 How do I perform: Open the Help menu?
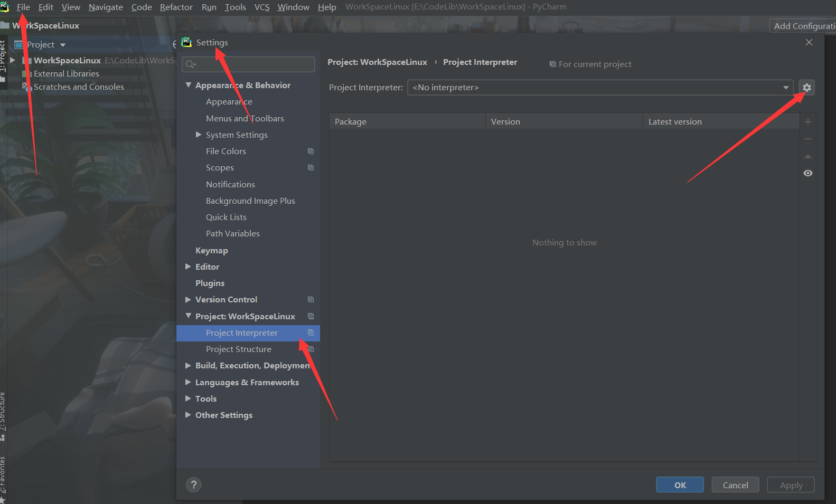(x=327, y=7)
